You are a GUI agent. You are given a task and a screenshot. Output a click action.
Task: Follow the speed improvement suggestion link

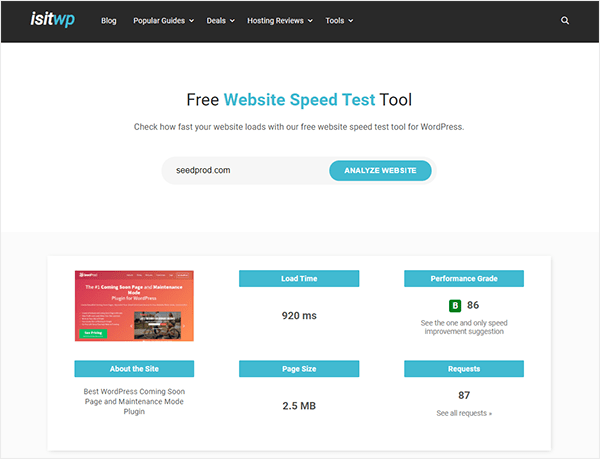(x=464, y=327)
